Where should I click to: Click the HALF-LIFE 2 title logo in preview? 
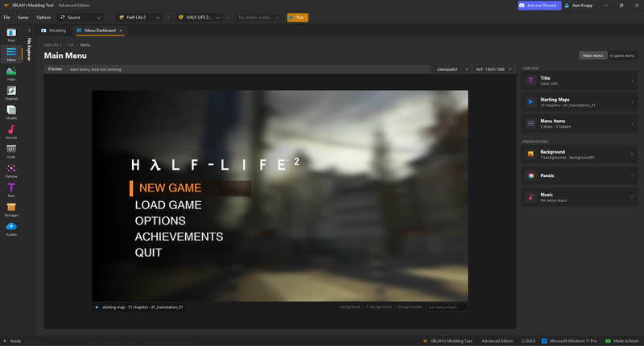215,164
